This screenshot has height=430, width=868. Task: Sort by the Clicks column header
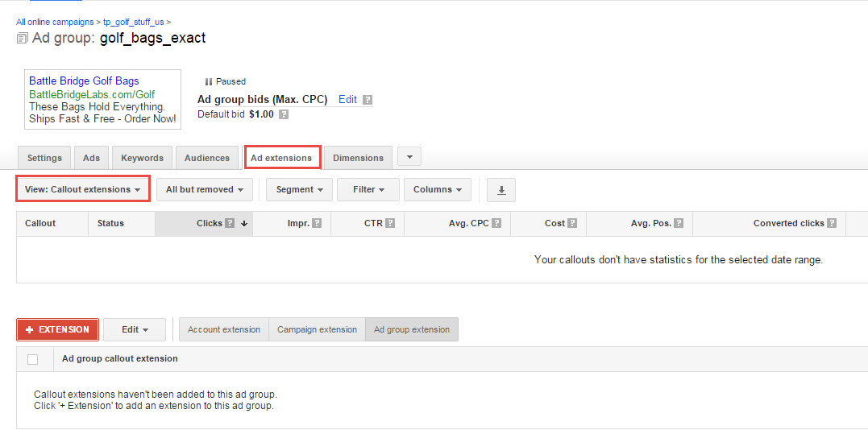209,224
